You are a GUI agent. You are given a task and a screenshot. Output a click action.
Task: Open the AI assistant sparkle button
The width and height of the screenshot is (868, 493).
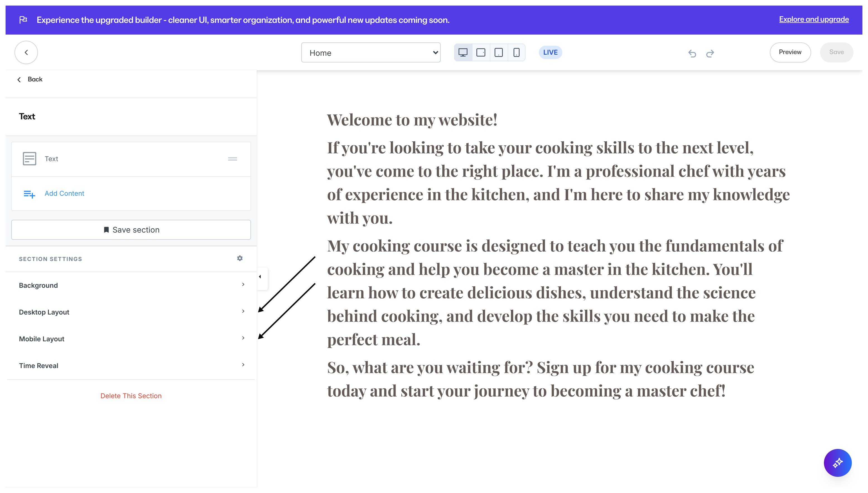pyautogui.click(x=837, y=463)
